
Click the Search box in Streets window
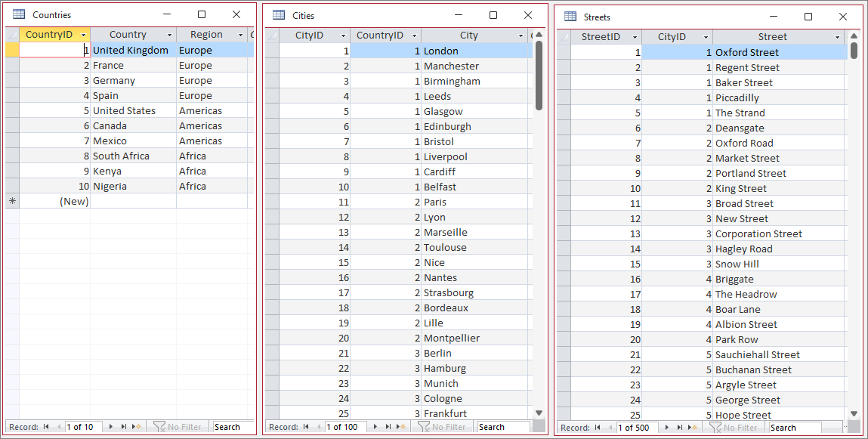[x=795, y=428]
